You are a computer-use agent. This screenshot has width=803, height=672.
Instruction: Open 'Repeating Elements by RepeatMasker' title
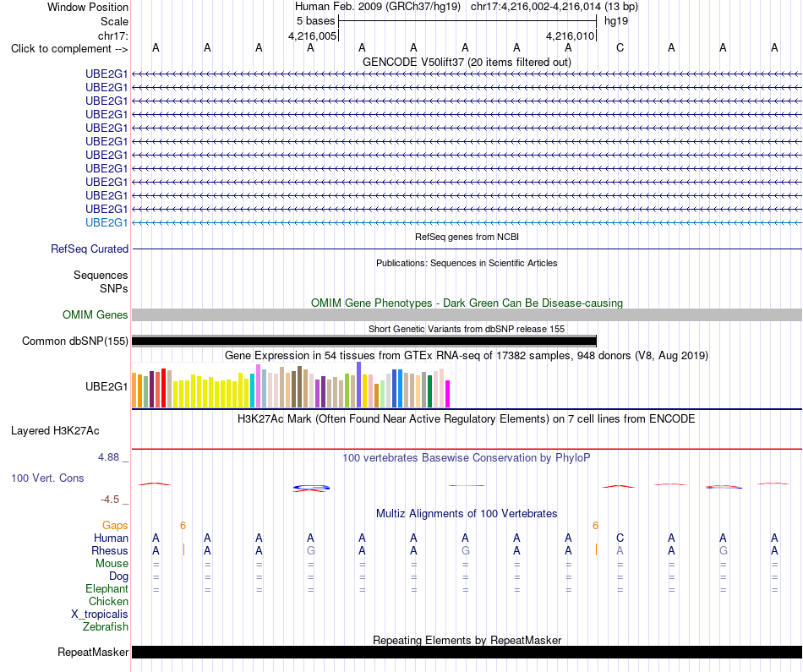pyautogui.click(x=467, y=640)
